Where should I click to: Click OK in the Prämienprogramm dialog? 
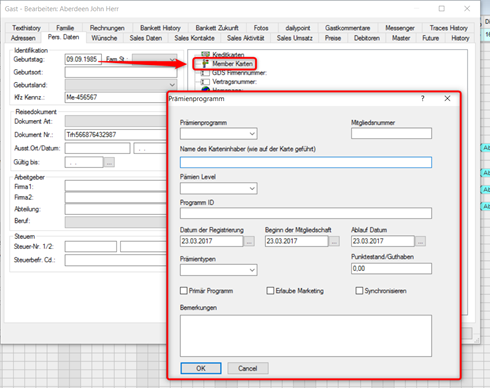(x=201, y=368)
